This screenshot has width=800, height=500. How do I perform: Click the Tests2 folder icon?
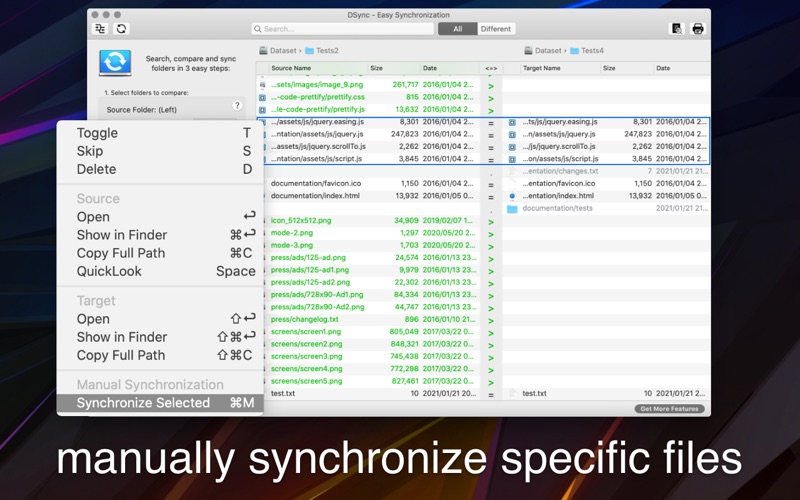click(x=309, y=51)
